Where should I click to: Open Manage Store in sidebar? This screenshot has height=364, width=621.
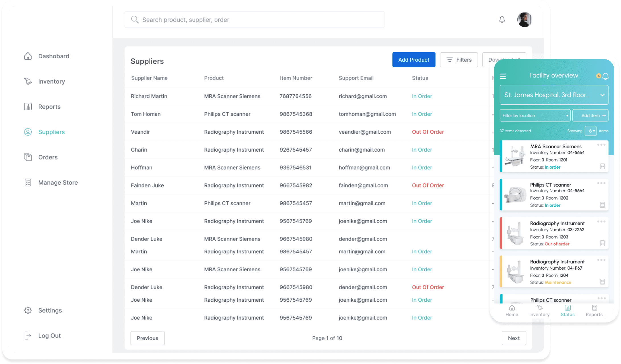[x=58, y=183]
